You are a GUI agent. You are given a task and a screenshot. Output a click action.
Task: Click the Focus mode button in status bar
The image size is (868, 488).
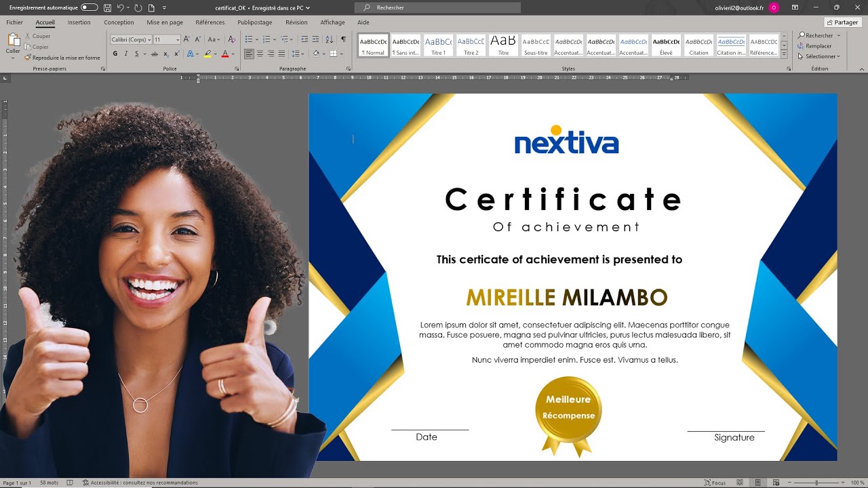pos(715,483)
